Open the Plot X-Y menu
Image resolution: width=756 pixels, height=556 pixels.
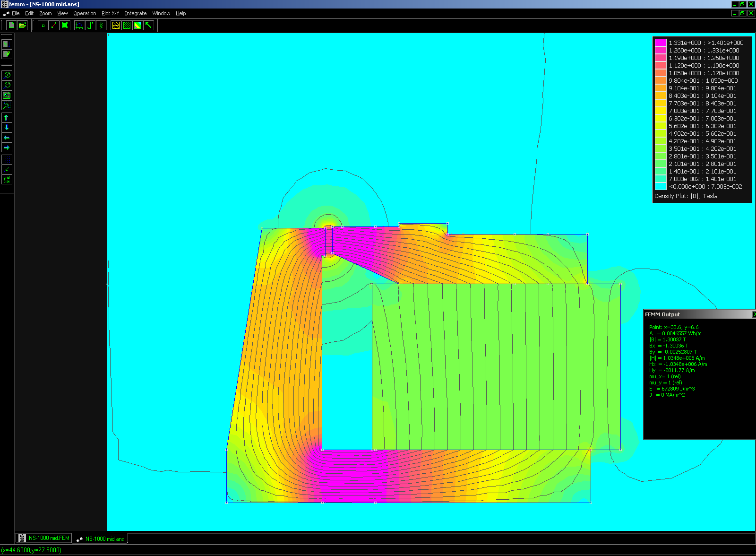tap(111, 13)
